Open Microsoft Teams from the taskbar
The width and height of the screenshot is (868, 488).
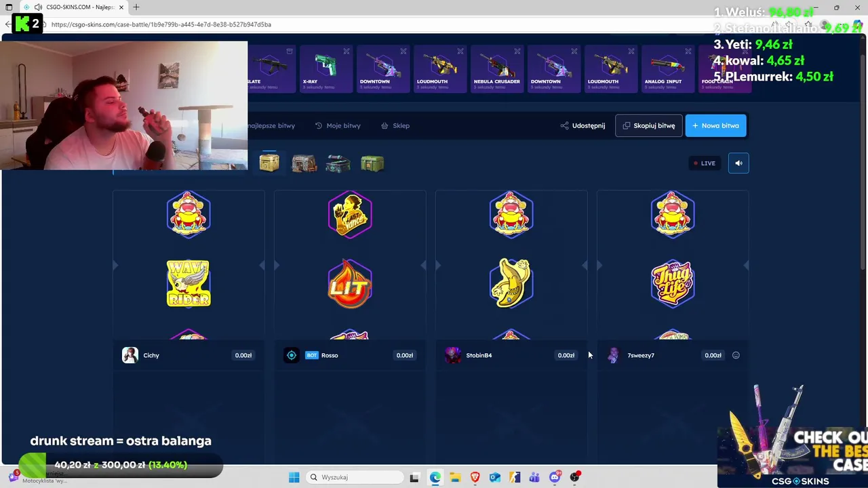click(x=535, y=477)
